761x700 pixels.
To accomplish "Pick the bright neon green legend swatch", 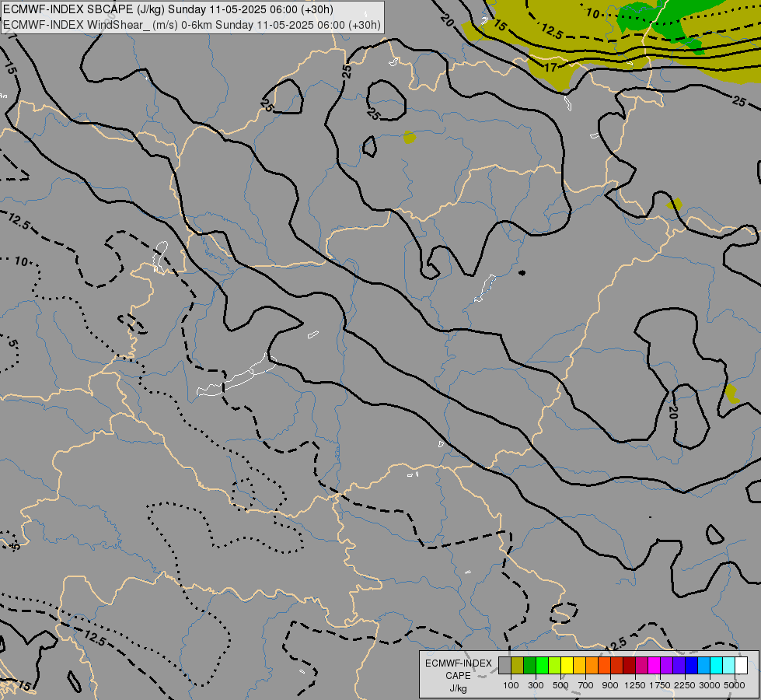I will point(542,665).
